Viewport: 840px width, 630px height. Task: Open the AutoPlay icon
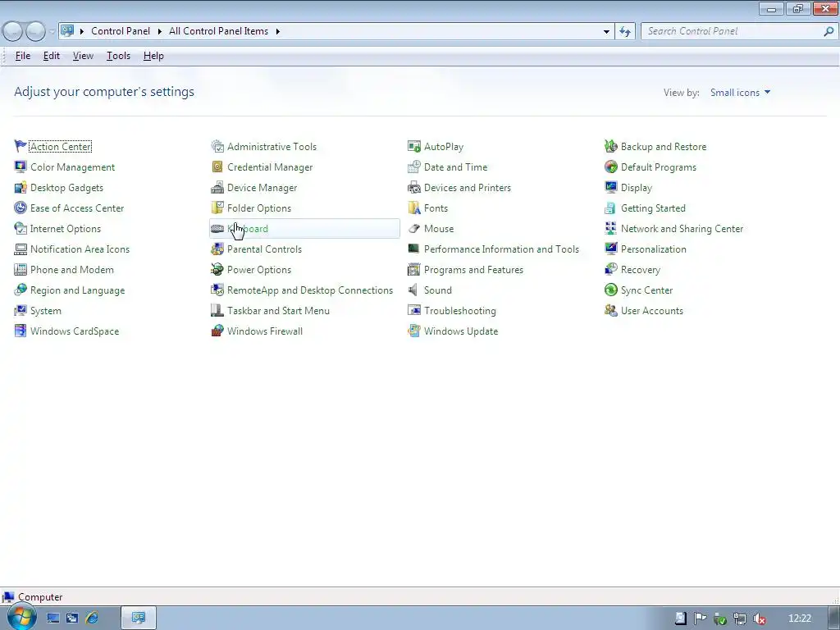pos(414,146)
